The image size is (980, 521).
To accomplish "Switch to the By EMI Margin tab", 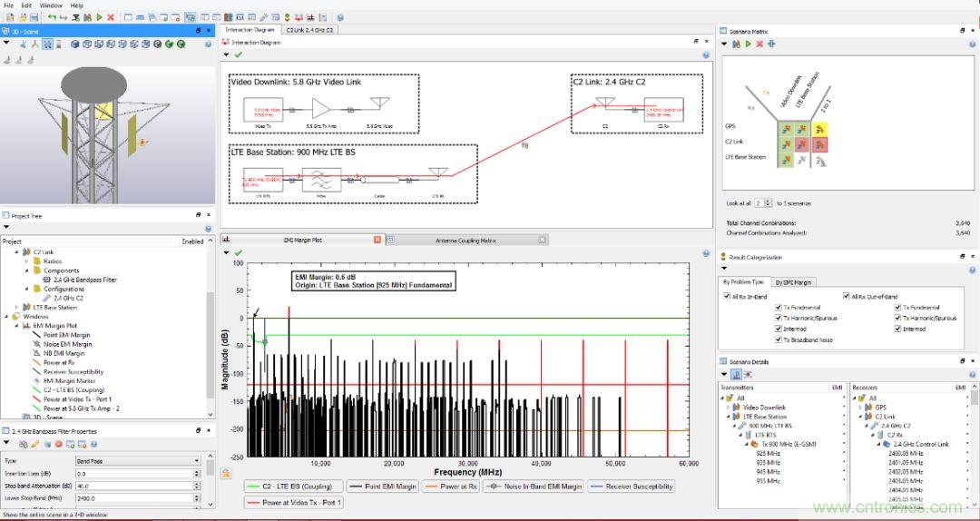I will (x=794, y=282).
